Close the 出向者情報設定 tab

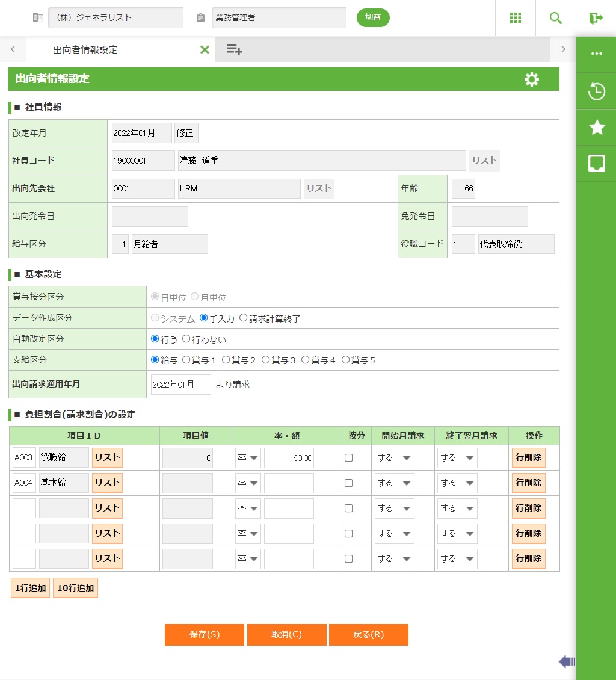(205, 50)
